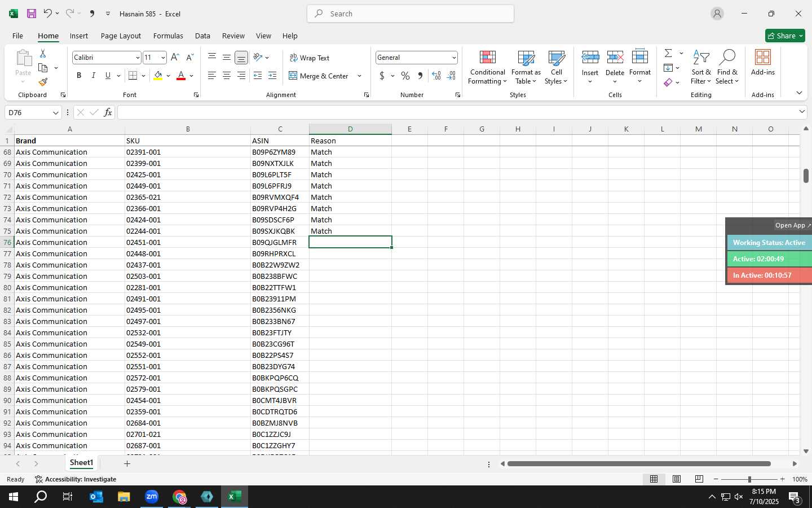Toggle Underline formatting

click(108, 76)
